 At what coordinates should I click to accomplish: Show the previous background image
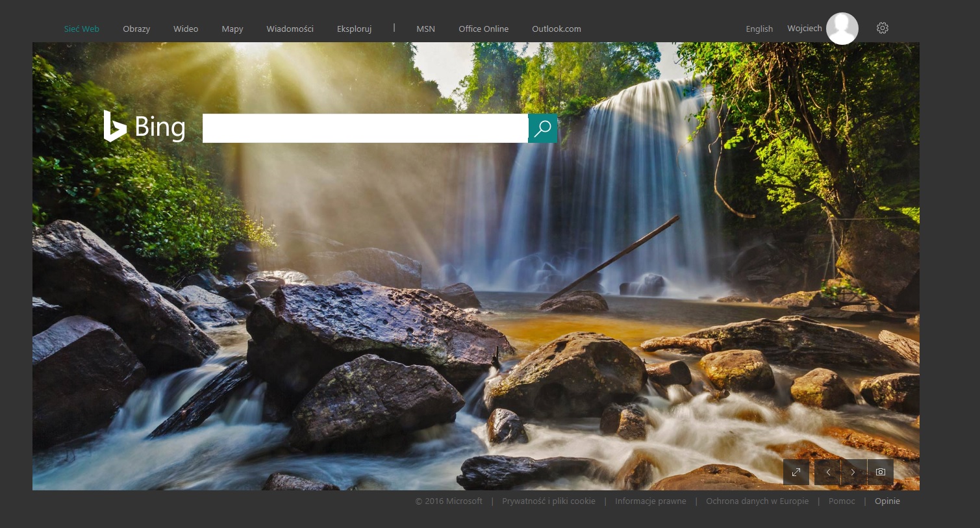828,472
